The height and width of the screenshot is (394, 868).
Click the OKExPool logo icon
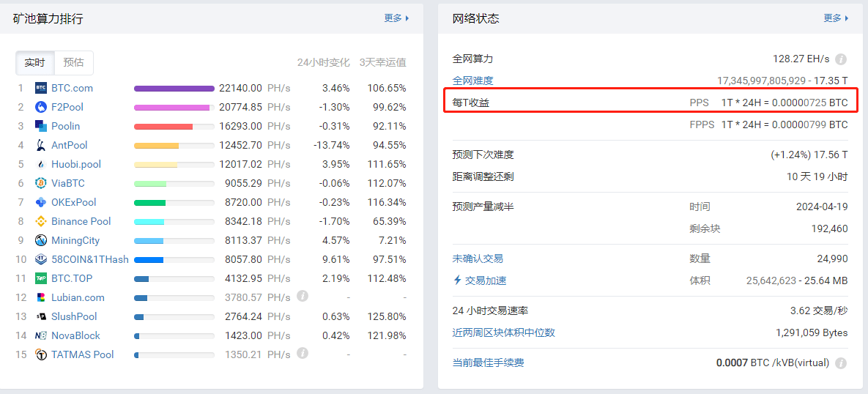click(x=41, y=202)
